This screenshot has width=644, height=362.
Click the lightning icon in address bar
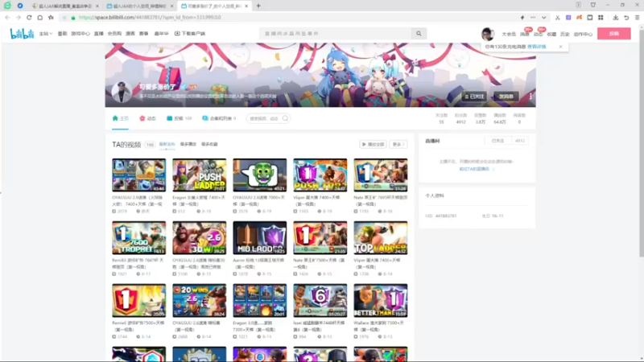(x=522, y=18)
